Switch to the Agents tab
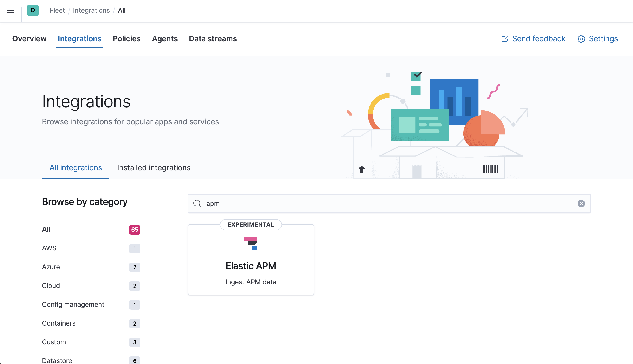The width and height of the screenshot is (633, 364). tap(165, 39)
